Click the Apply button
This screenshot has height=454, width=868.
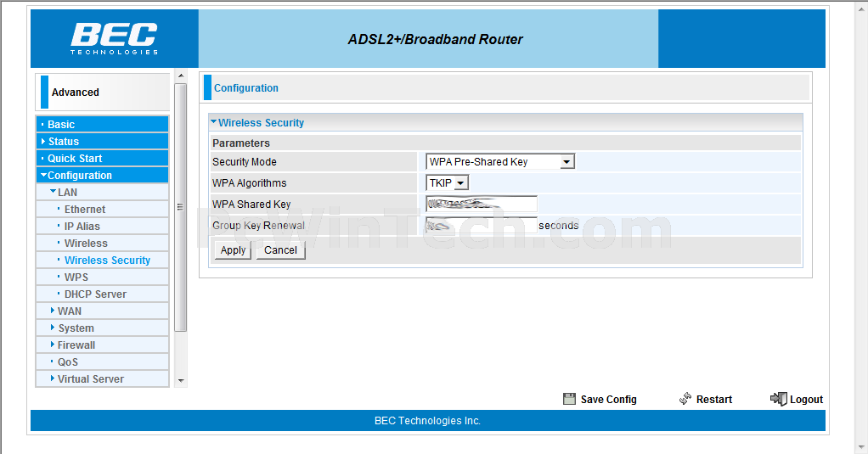(233, 250)
